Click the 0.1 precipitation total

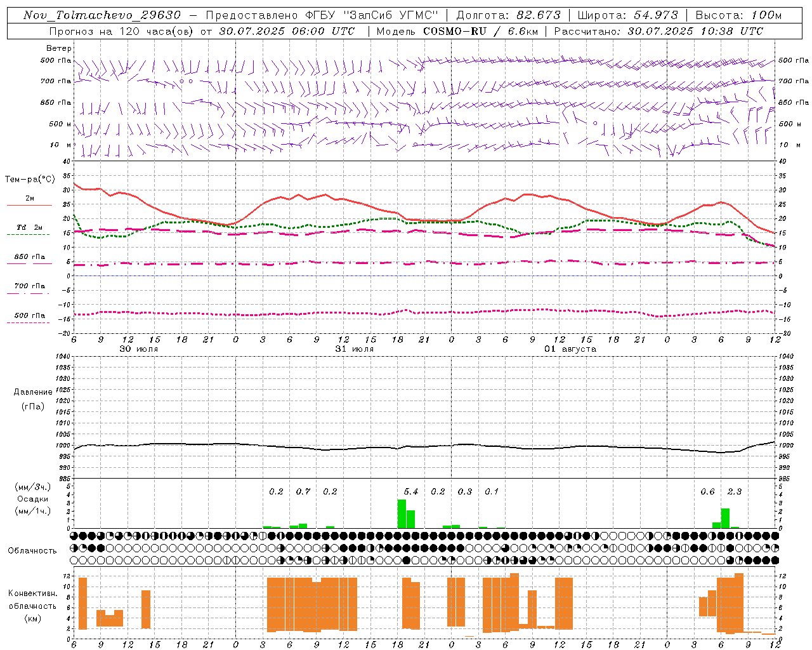492,491
